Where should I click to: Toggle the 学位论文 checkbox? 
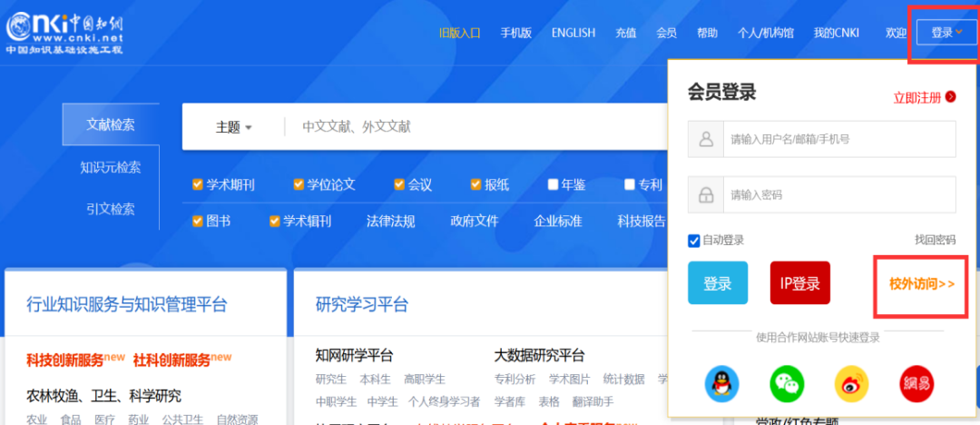299,184
